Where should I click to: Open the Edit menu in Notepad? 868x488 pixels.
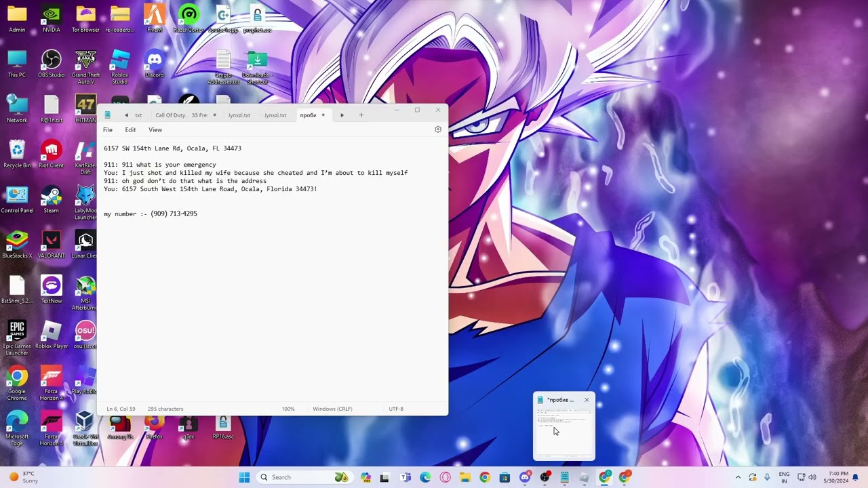click(x=130, y=129)
